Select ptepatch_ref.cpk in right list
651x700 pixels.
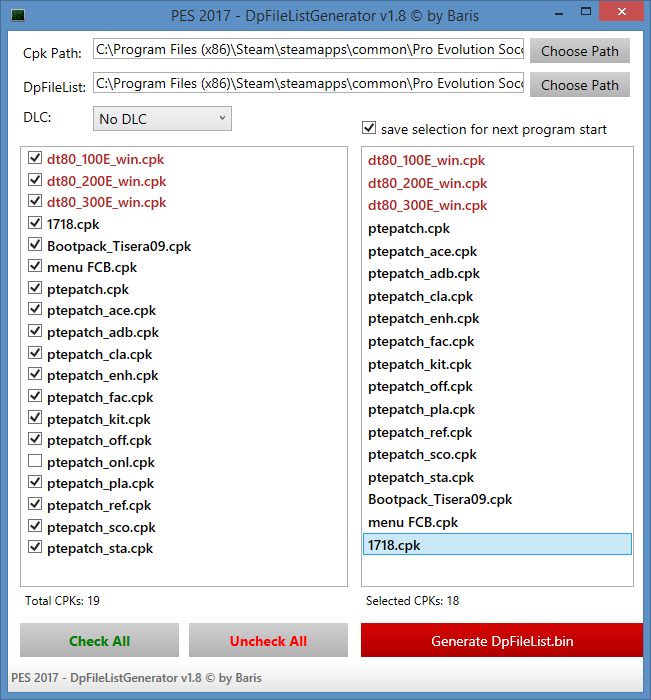(497, 432)
